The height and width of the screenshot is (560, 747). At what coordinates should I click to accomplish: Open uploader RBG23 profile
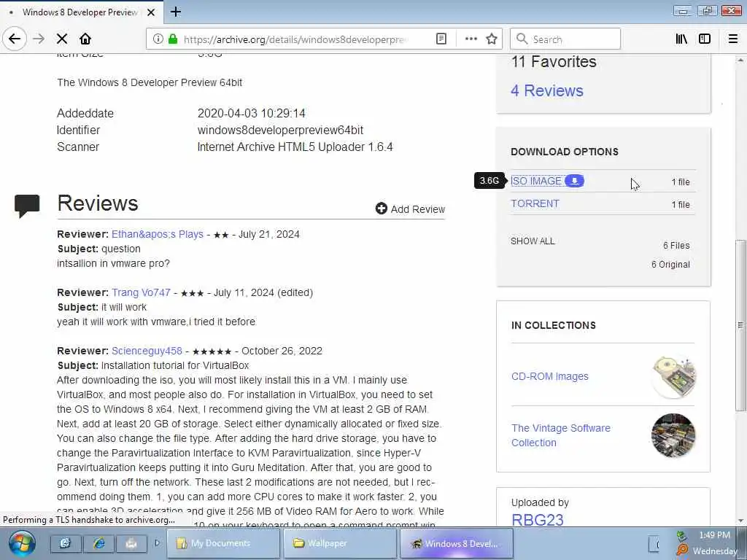538,519
